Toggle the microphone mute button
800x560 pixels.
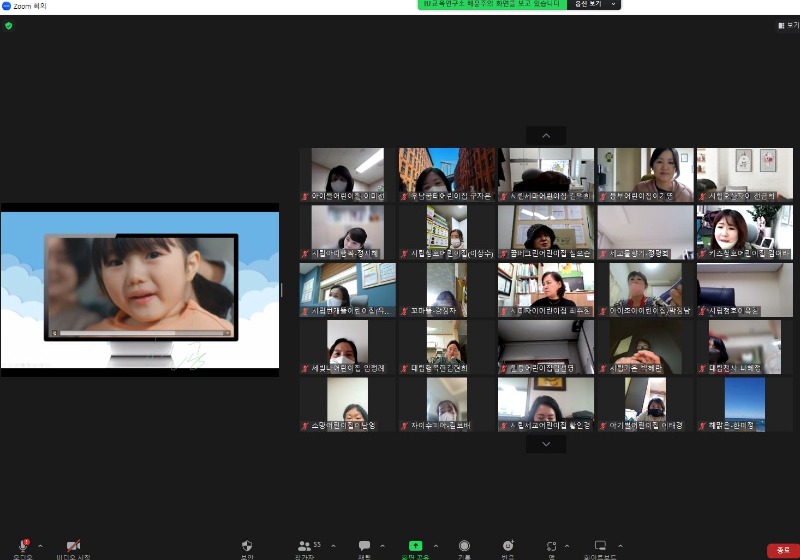pos(22,547)
